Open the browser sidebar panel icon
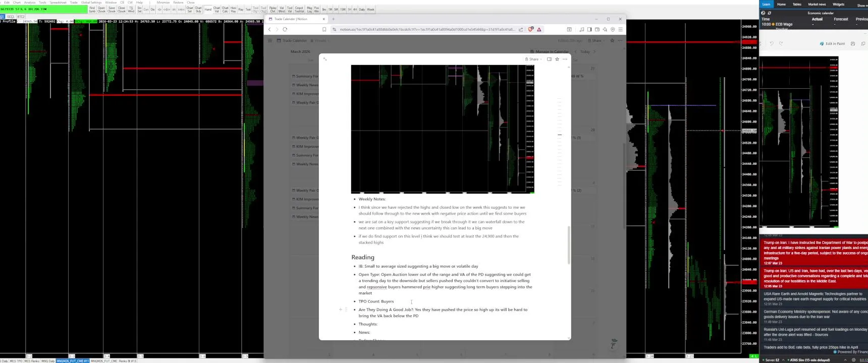868x363 pixels. pos(589,29)
